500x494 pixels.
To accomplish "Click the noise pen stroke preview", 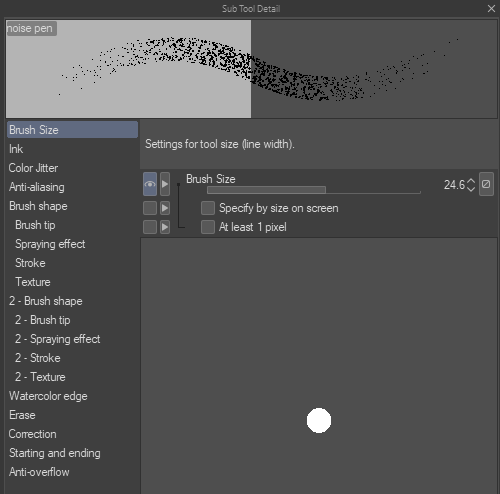I will [251, 69].
